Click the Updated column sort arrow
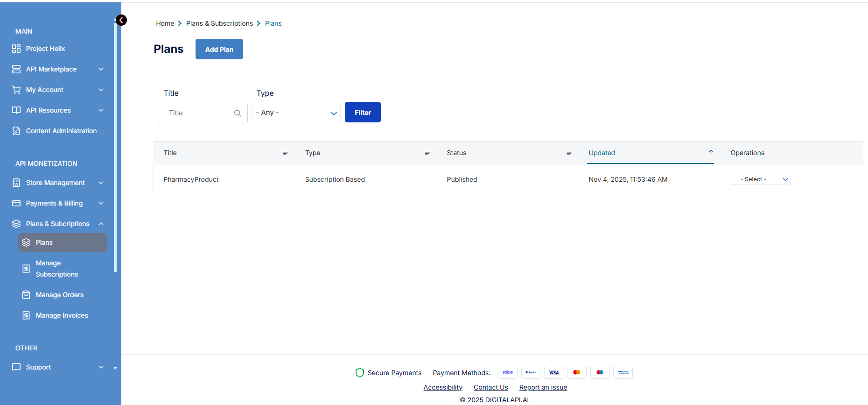Viewport: 868px width, 405px height. click(711, 152)
